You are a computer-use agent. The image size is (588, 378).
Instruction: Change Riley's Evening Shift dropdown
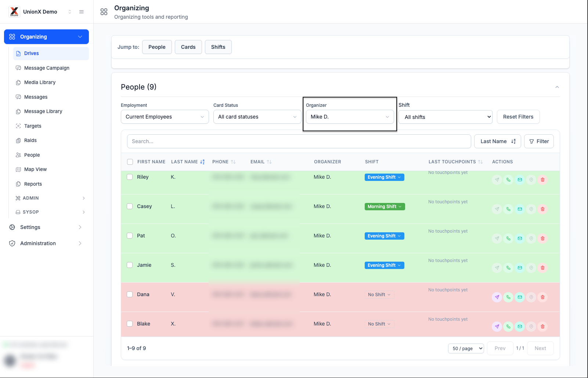[x=384, y=177]
